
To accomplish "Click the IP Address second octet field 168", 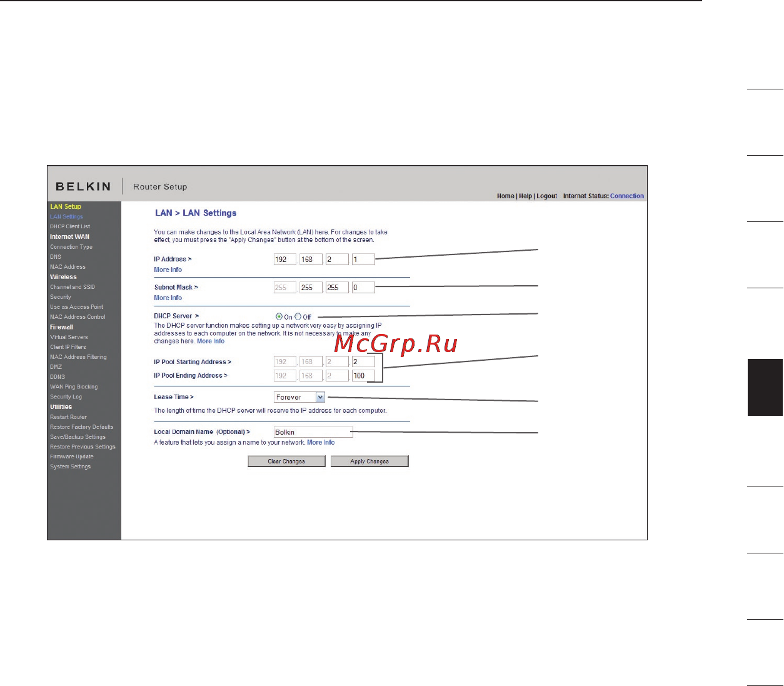I will (x=311, y=259).
